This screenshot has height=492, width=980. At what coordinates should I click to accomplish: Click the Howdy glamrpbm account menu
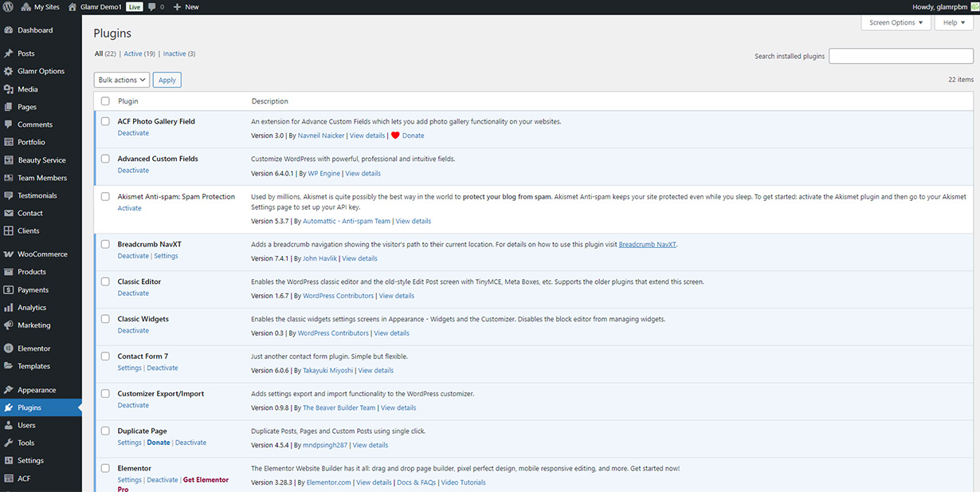click(x=946, y=6)
